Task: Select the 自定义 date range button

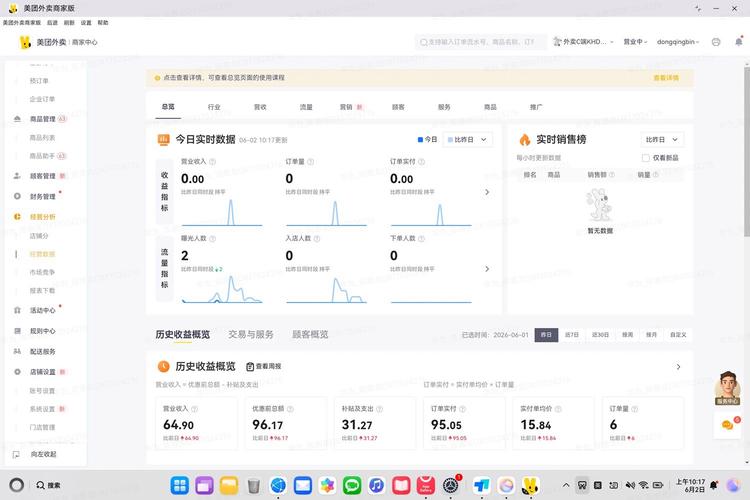Action: pos(678,335)
